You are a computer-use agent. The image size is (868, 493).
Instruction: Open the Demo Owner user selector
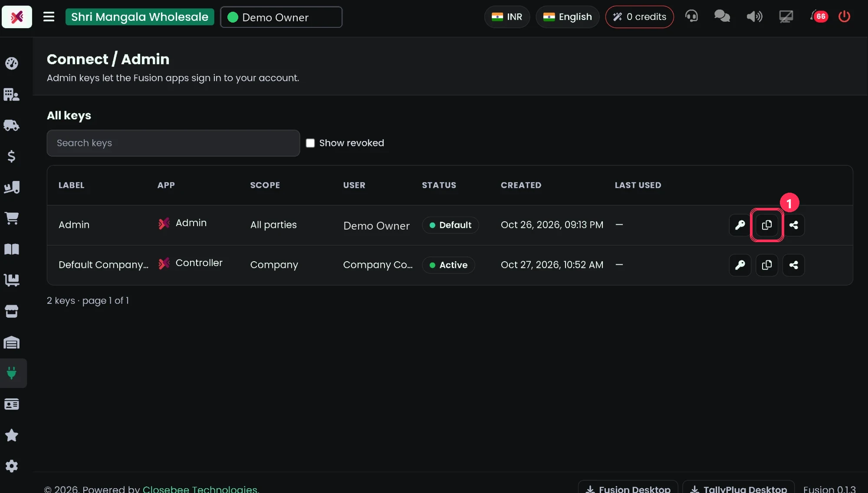281,17
